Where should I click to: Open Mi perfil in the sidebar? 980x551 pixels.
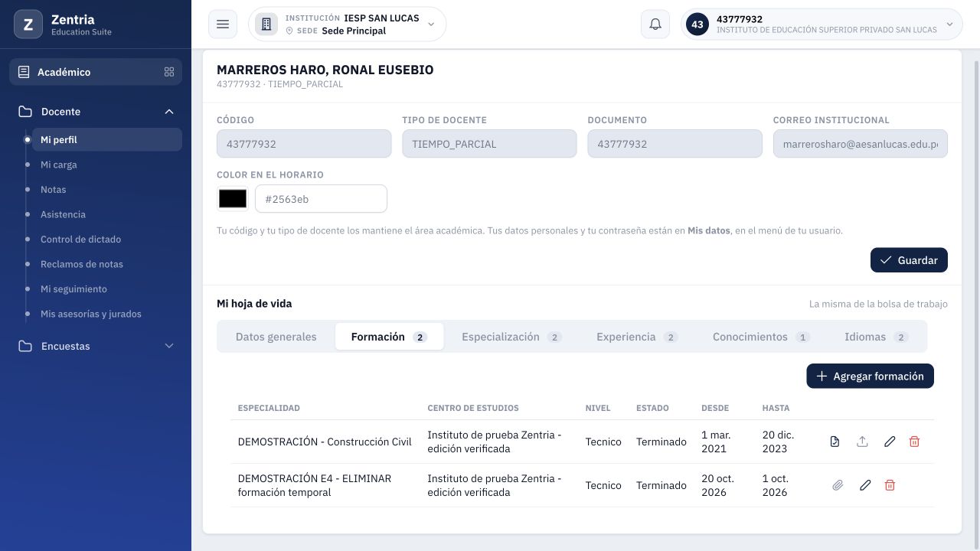click(106, 140)
